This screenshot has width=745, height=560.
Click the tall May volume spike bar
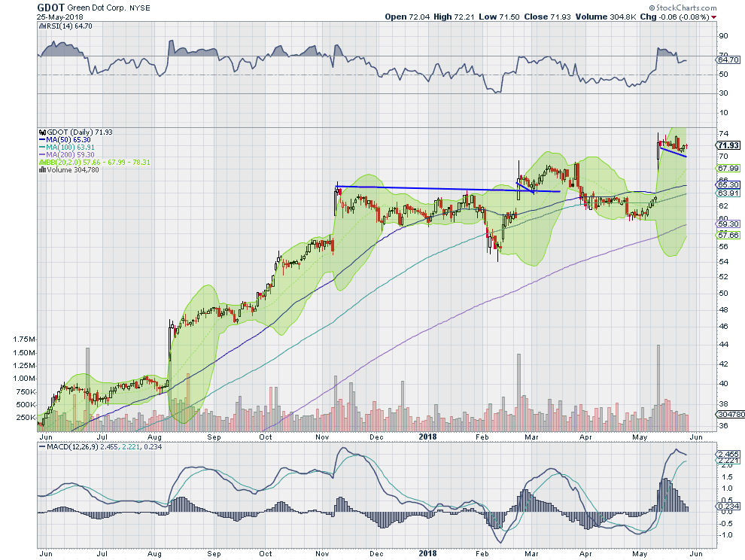pyautogui.click(x=658, y=388)
